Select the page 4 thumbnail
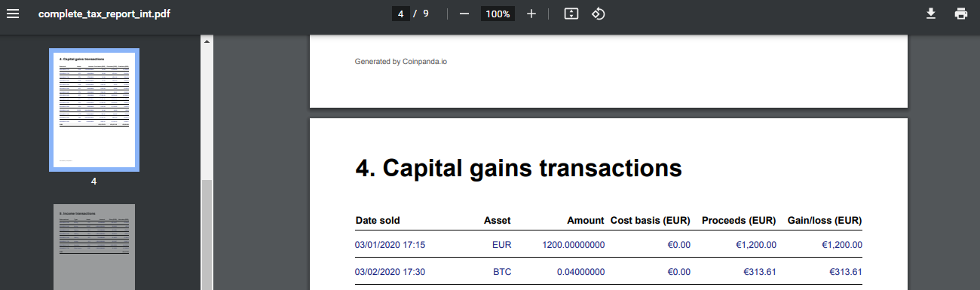 94,110
